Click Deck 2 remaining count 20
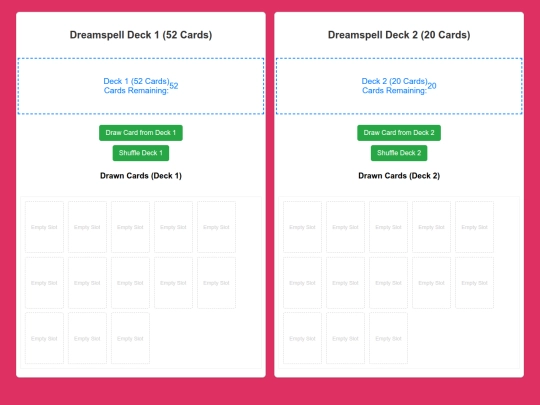Viewport: 540px width, 405px height. click(432, 86)
